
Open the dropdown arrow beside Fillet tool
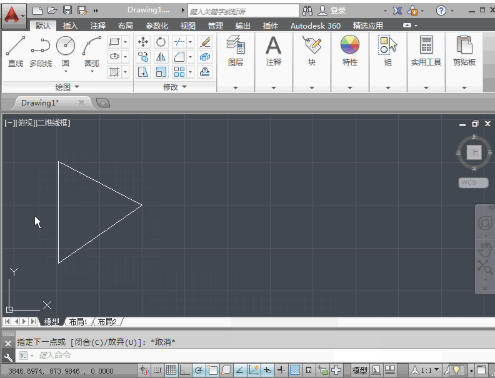click(x=190, y=57)
